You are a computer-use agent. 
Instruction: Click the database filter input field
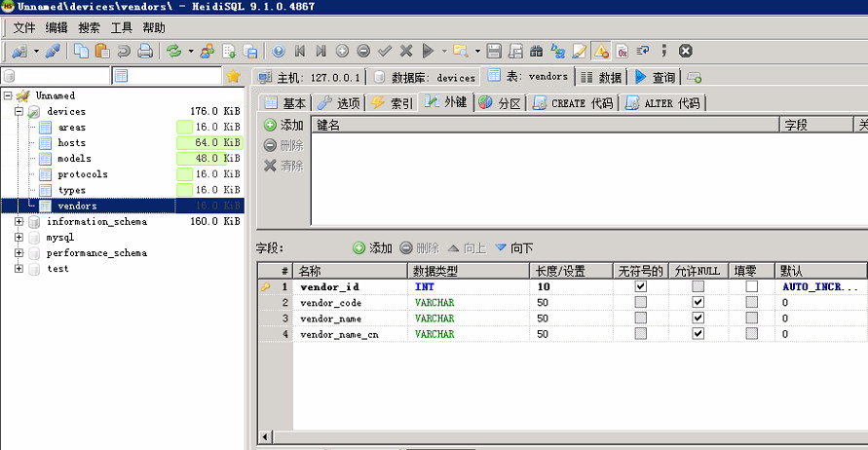point(56,76)
